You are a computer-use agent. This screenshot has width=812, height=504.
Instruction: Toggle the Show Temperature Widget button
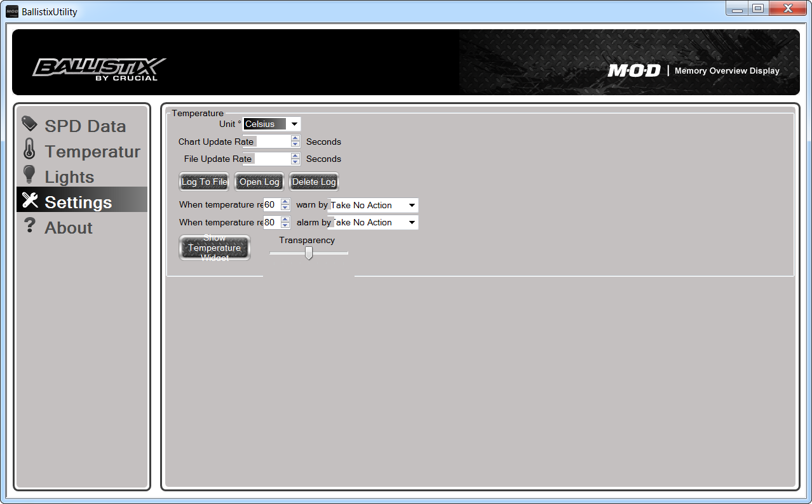pyautogui.click(x=215, y=248)
